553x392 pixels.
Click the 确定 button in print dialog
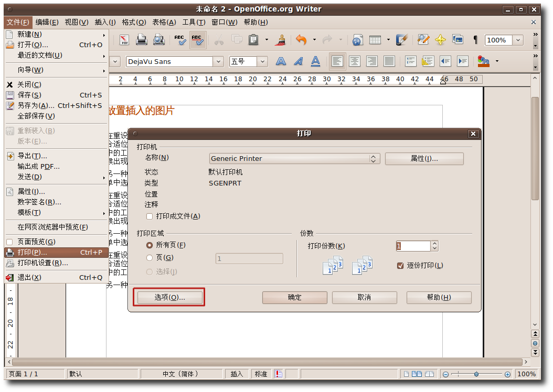click(x=294, y=297)
